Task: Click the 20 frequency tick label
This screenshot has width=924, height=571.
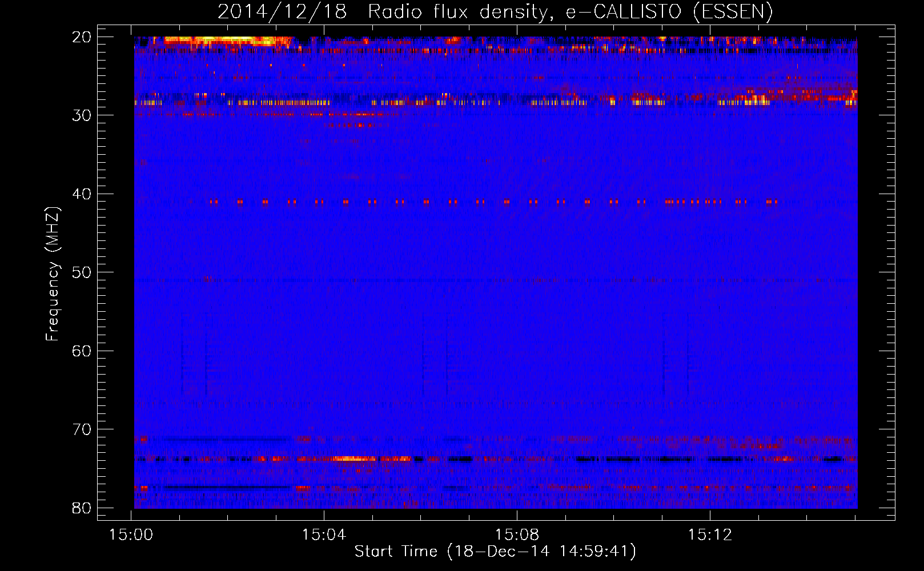Action: 82,37
